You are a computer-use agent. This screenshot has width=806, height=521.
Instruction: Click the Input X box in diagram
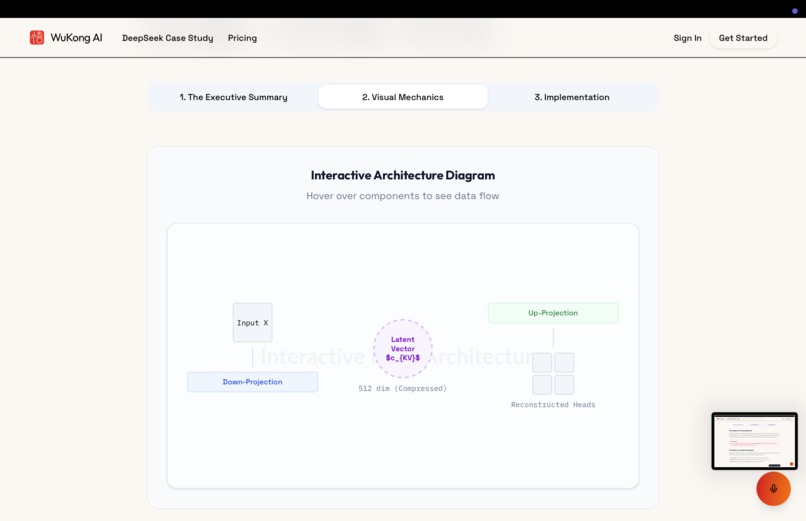[x=252, y=323]
